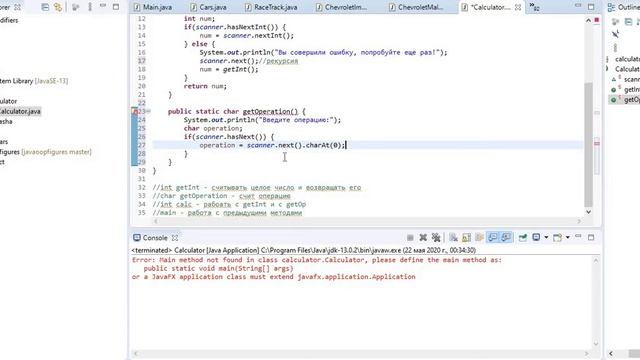Switch to ChevroletMal... editor tab
Image resolution: width=640 pixels, height=360 pixels.
417,7
